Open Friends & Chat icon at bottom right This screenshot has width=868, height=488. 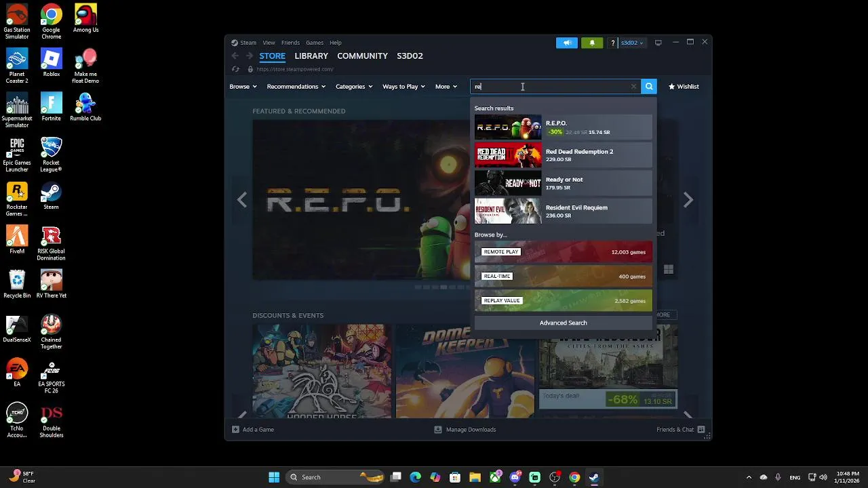701,429
